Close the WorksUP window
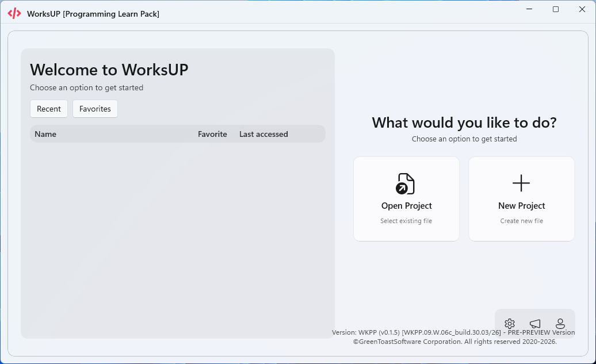 pyautogui.click(x=582, y=9)
